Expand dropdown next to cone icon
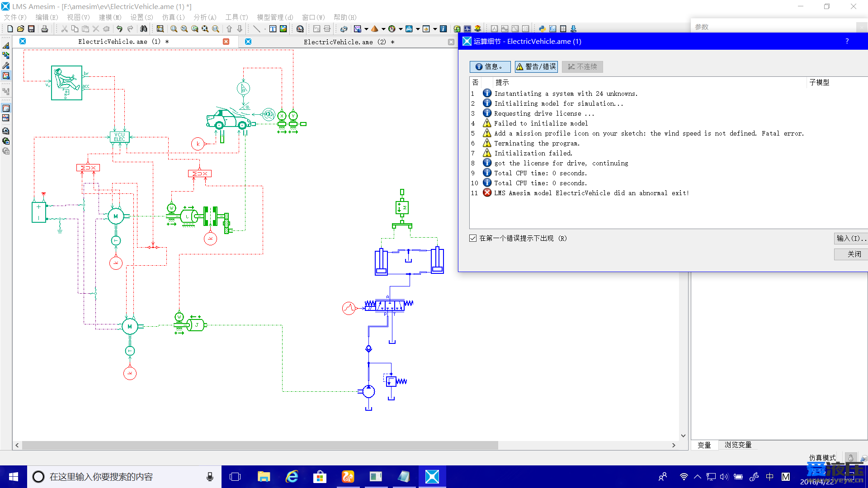Image resolution: width=868 pixels, height=488 pixels. pyautogui.click(x=383, y=29)
